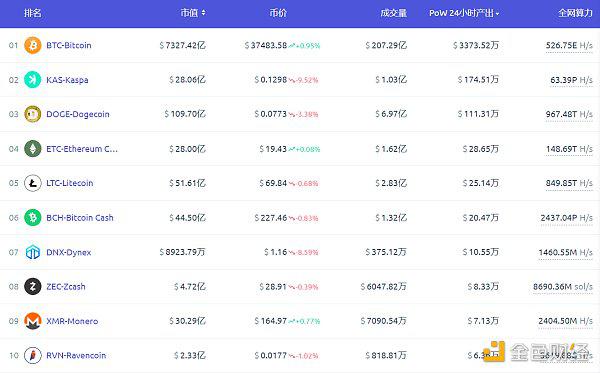Click the Kaspa price trend -9.52%

(x=303, y=80)
